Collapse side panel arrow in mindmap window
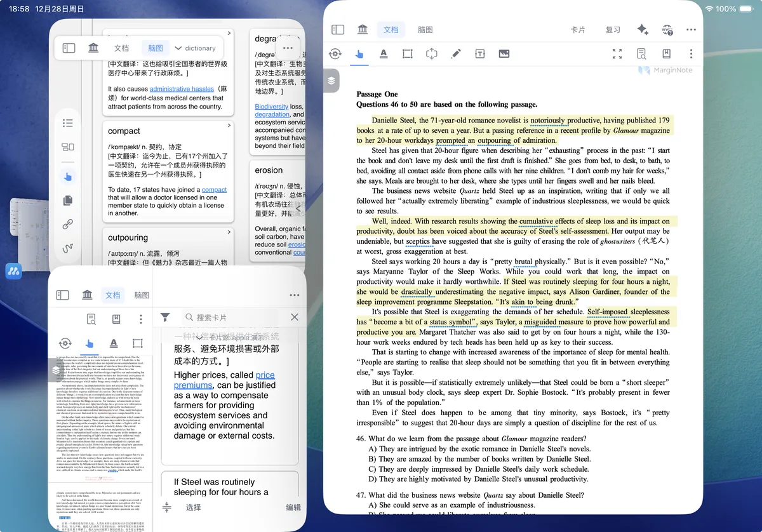 (x=298, y=208)
